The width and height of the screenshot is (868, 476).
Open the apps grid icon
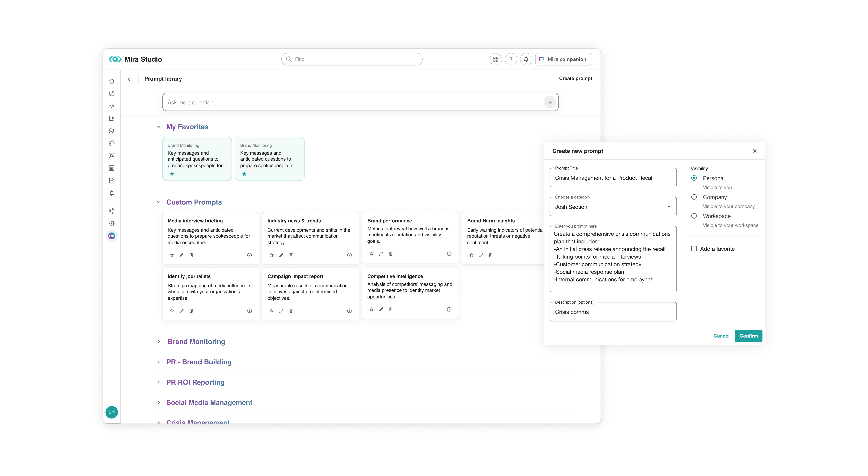tap(495, 59)
